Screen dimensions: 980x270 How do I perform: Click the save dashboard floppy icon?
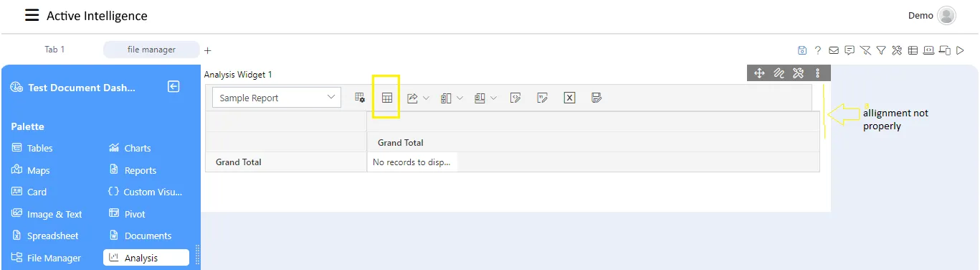[x=802, y=50]
